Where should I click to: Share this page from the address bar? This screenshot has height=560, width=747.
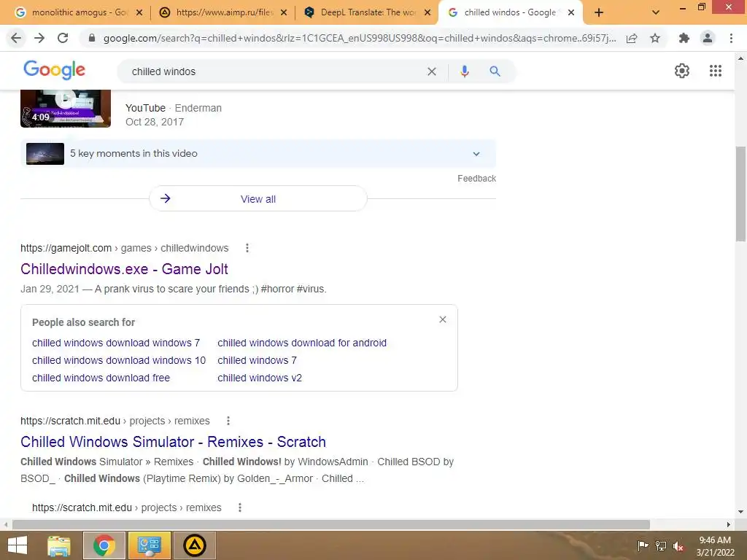(632, 38)
